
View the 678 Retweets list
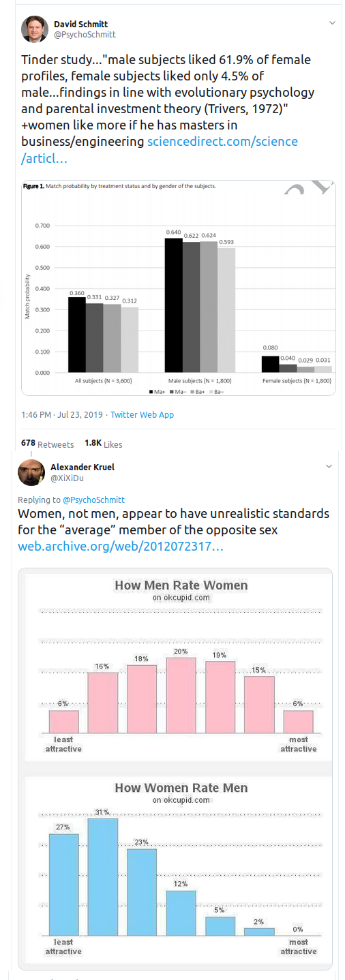(47, 444)
